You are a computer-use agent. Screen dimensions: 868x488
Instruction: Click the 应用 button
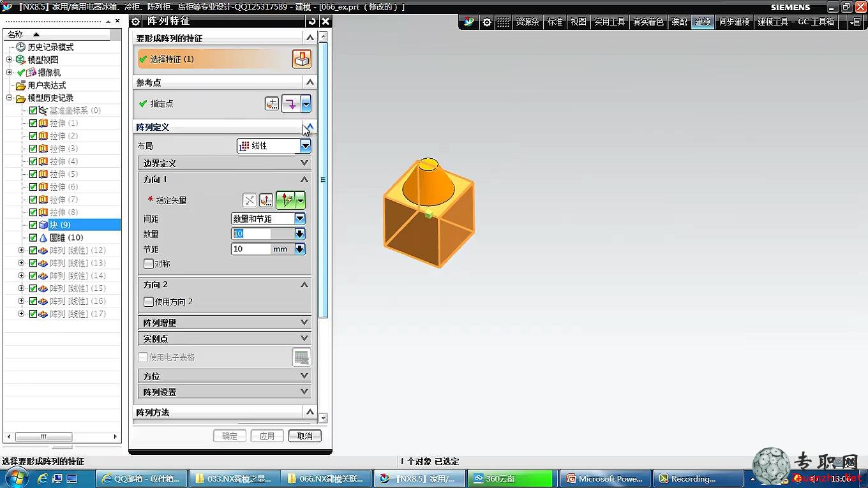coord(267,436)
